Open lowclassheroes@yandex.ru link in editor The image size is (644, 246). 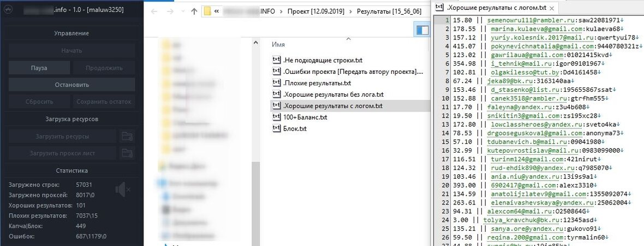pyautogui.click(x=538, y=124)
